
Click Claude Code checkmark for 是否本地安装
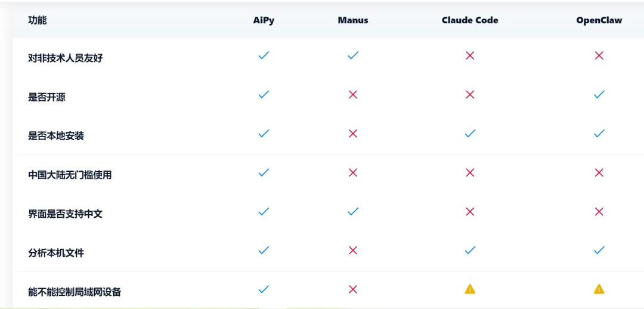470,134
